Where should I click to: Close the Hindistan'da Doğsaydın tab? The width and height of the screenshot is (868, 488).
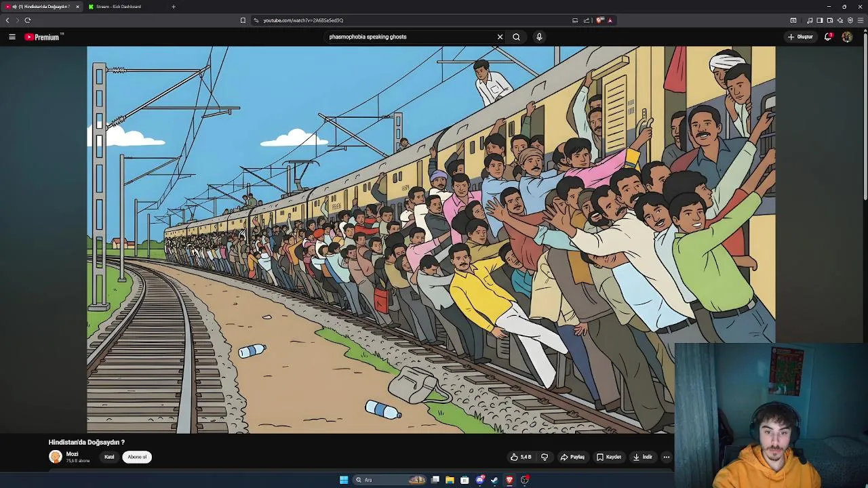[77, 7]
